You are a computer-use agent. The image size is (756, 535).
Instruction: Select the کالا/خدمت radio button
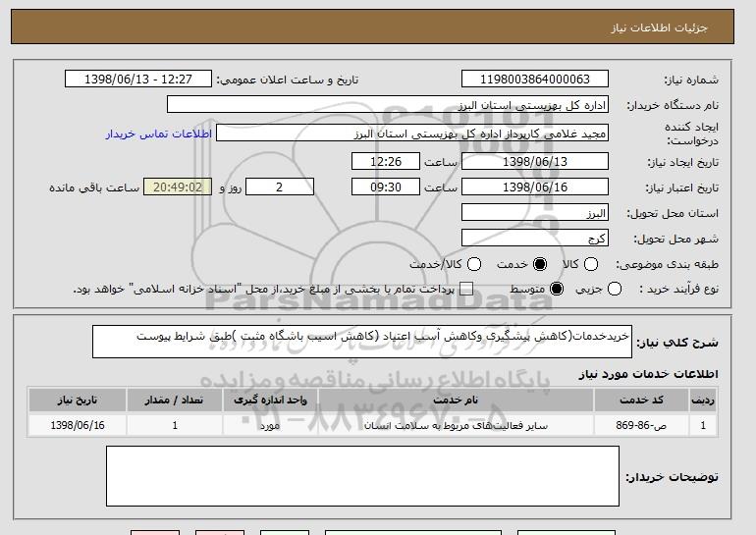[474, 264]
